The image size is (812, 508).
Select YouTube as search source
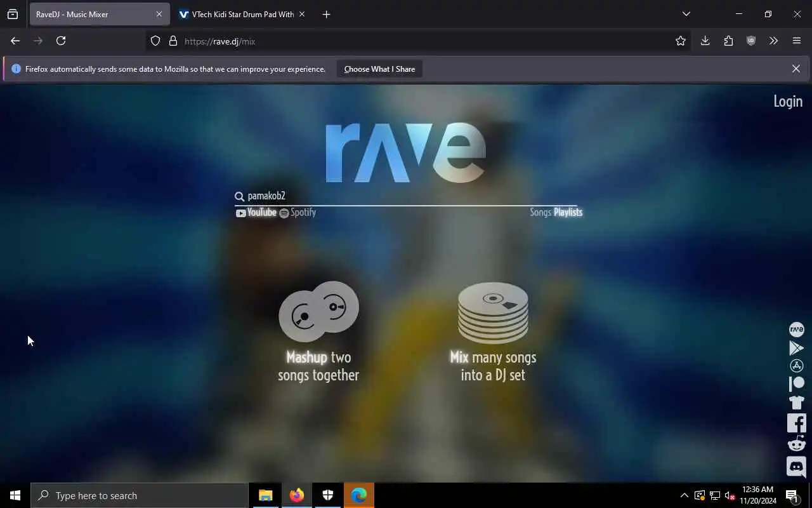pos(256,213)
